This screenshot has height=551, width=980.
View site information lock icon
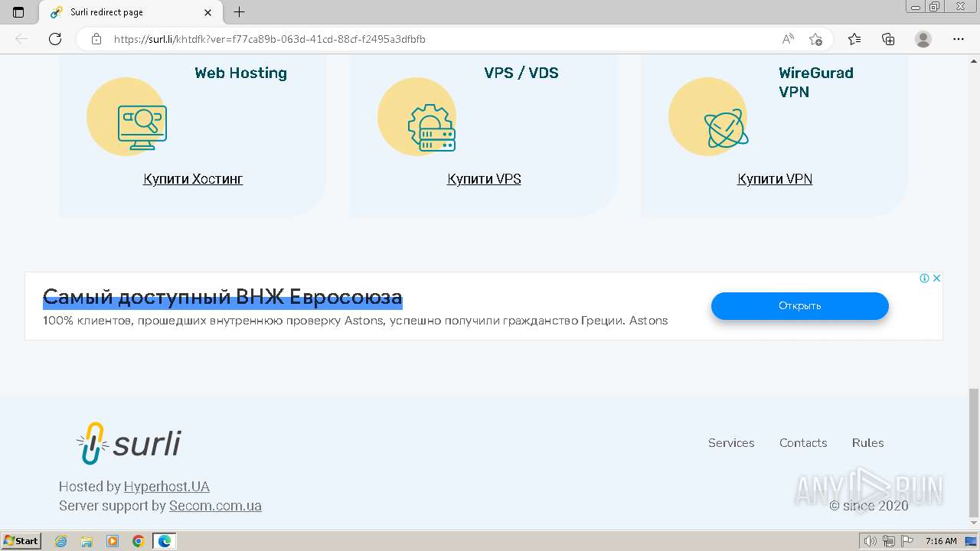coord(96,39)
